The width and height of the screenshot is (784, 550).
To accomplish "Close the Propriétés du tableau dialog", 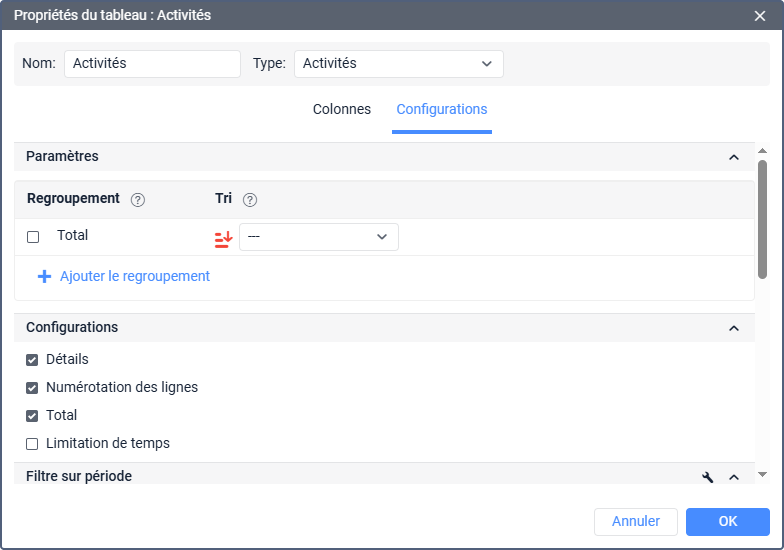I will click(760, 15).
